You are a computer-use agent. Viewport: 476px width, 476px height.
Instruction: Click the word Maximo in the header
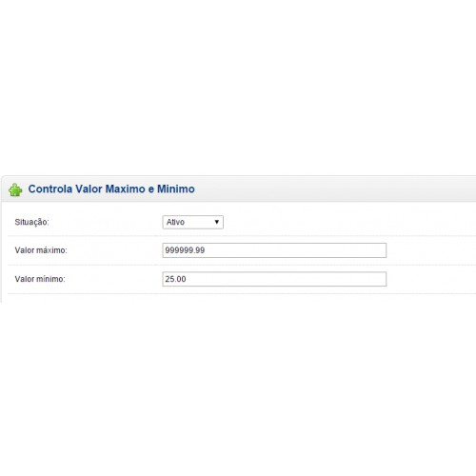pos(125,188)
